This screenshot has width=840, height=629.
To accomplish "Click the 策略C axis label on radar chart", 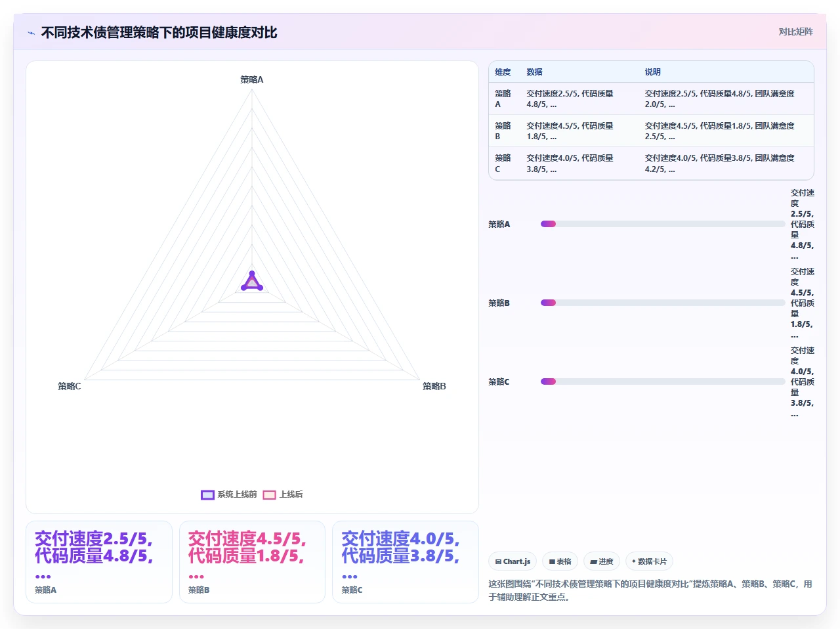I will 70,386.
